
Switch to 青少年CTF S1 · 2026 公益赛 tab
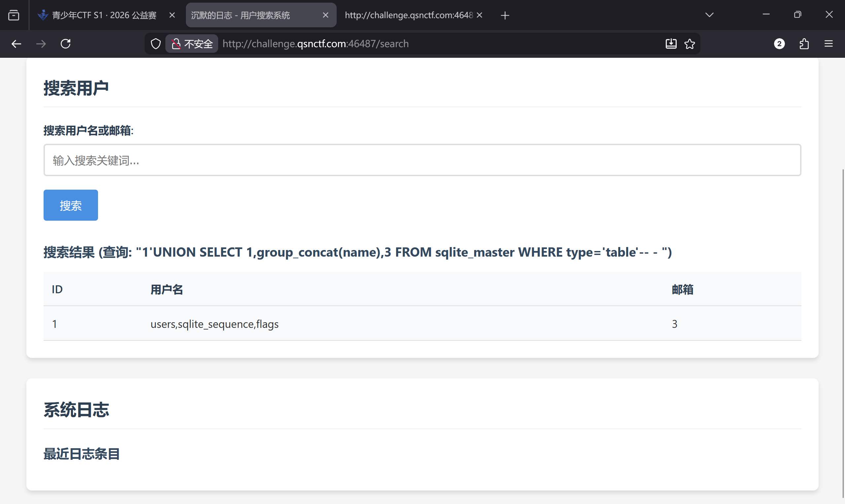[104, 15]
